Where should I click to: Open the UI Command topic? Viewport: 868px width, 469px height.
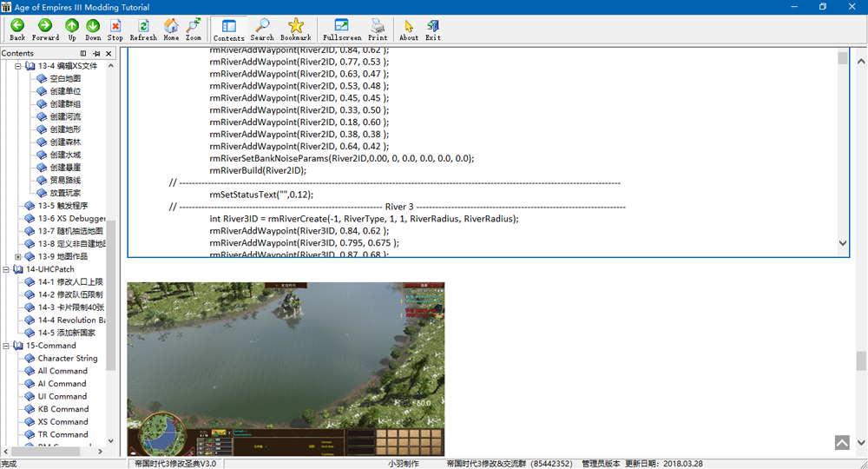tap(62, 396)
